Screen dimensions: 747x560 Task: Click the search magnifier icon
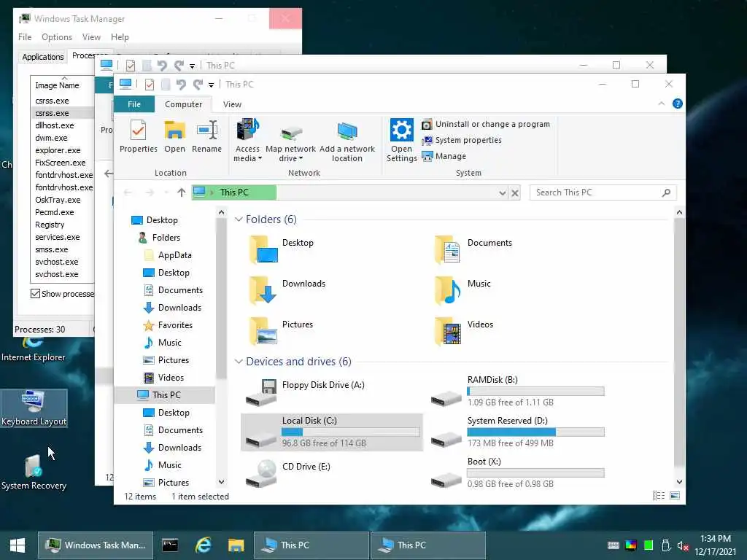click(x=666, y=192)
